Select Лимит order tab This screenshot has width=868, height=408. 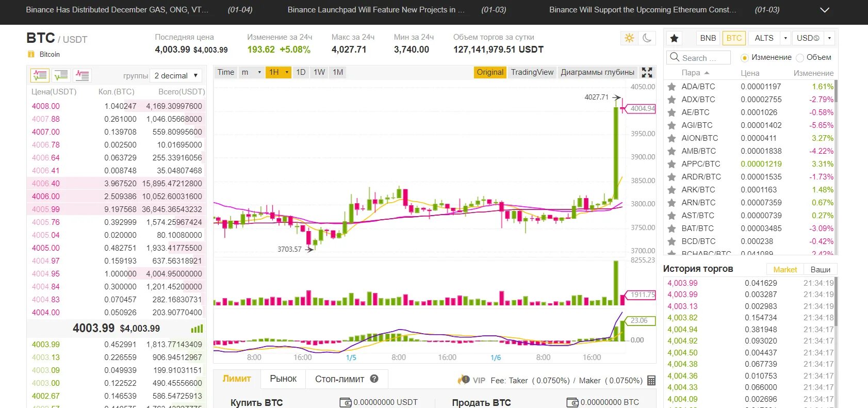[x=237, y=379]
